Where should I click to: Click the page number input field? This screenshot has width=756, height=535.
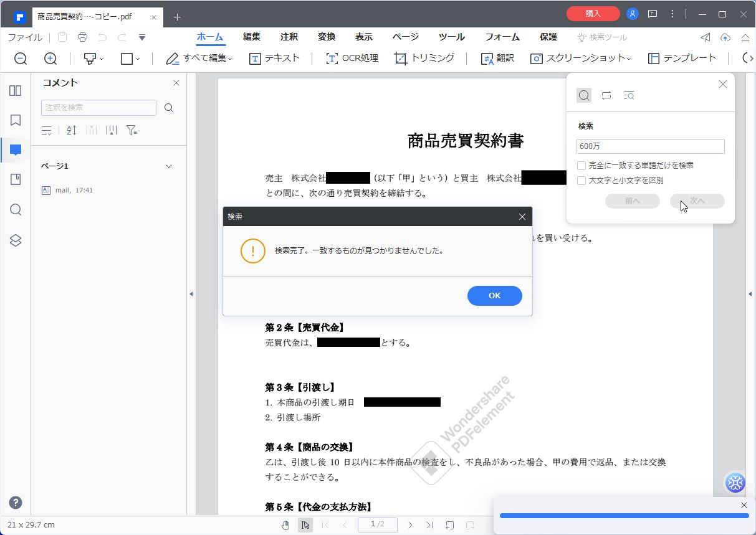[377, 525]
